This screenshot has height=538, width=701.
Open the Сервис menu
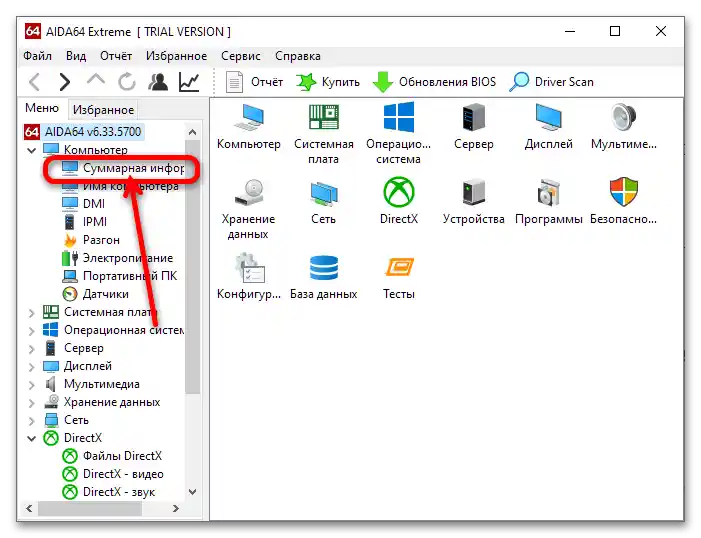241,56
